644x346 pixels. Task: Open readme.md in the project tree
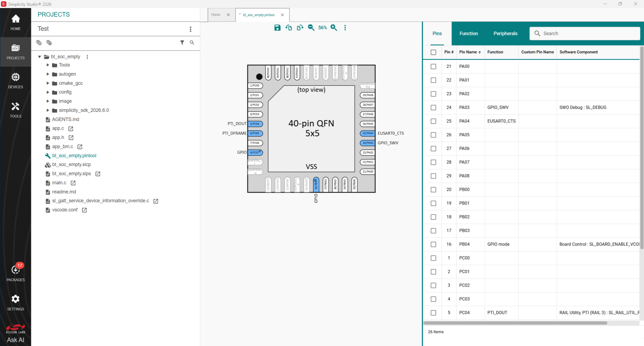[64, 192]
